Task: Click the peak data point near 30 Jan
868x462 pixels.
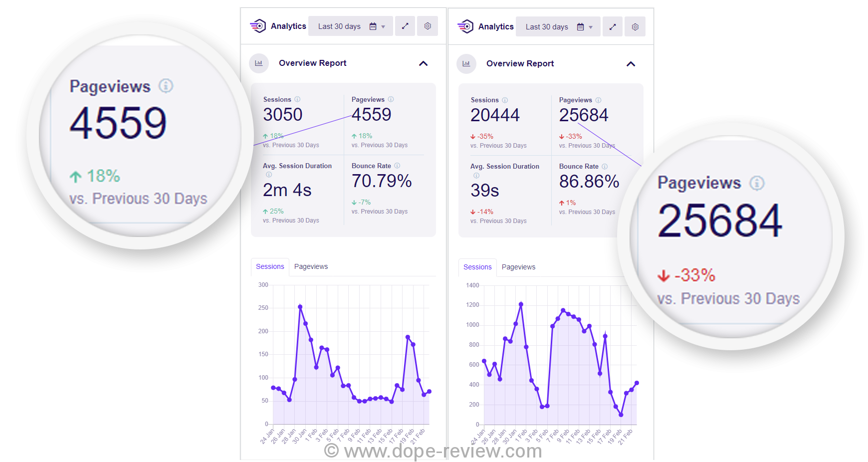Action: tap(300, 307)
